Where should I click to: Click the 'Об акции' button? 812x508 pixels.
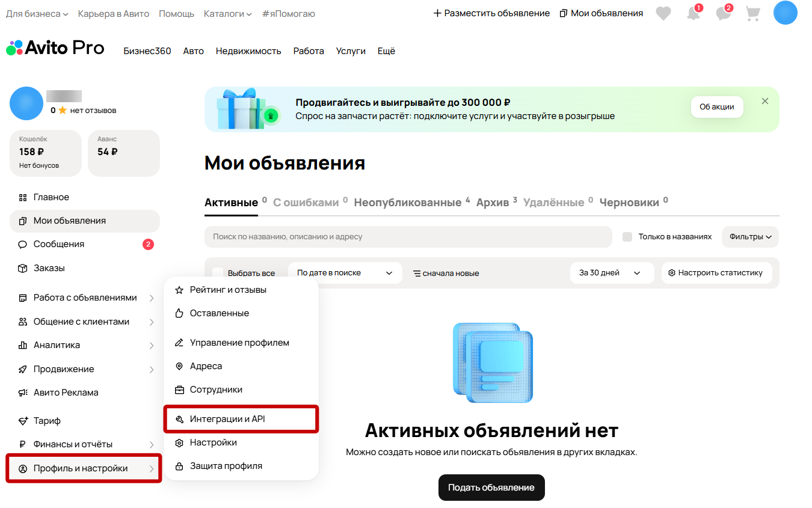coord(717,107)
